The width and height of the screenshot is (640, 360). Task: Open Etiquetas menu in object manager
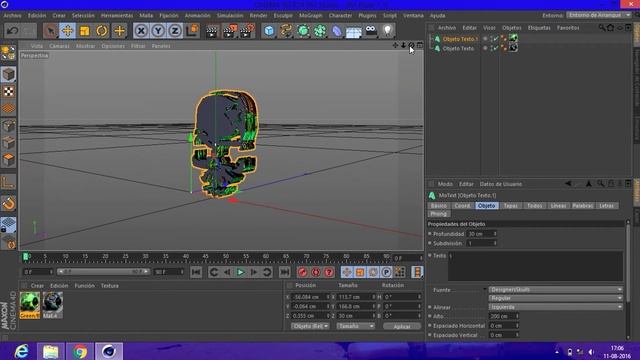pos(539,28)
